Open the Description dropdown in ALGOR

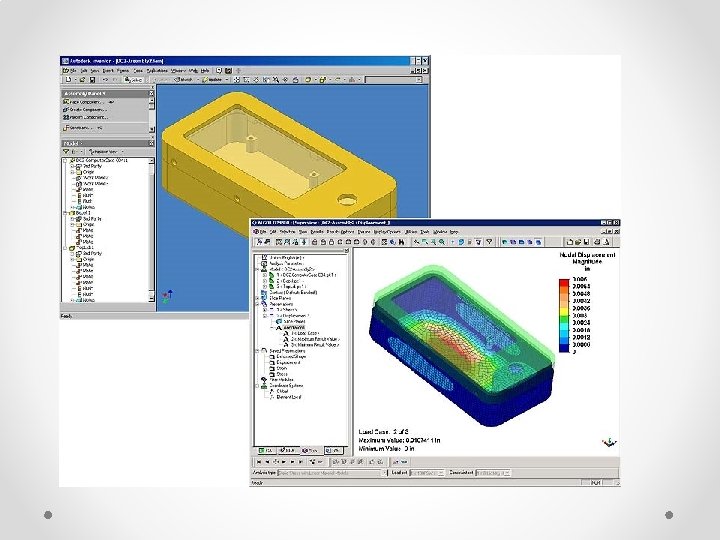(x=493, y=473)
